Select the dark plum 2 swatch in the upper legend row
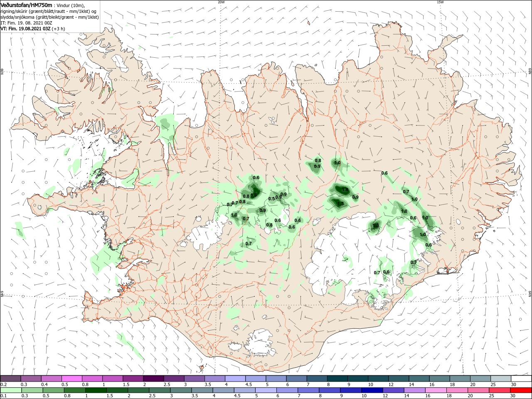Viewport: 532px width, 399px height. click(x=153, y=378)
